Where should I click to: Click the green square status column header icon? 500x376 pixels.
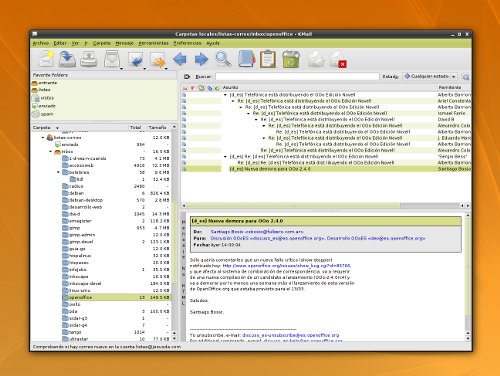click(x=201, y=88)
